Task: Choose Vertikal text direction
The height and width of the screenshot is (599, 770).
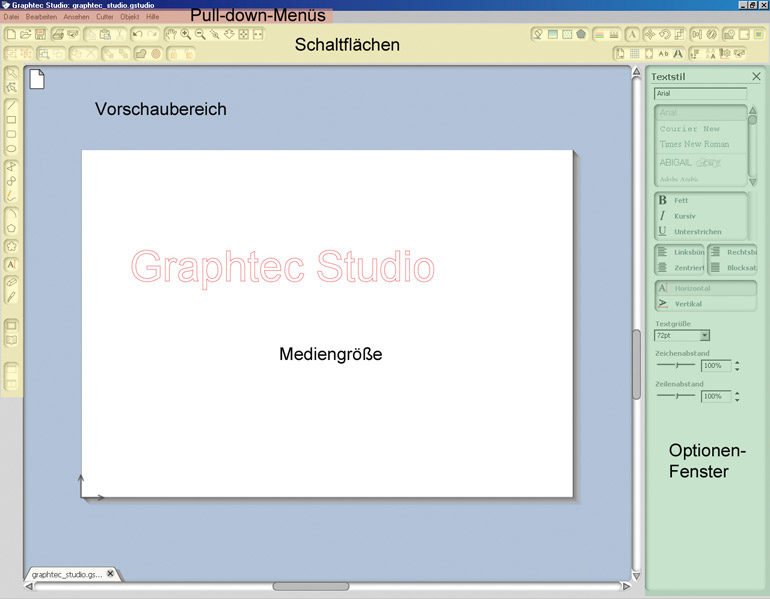Action: click(x=706, y=304)
